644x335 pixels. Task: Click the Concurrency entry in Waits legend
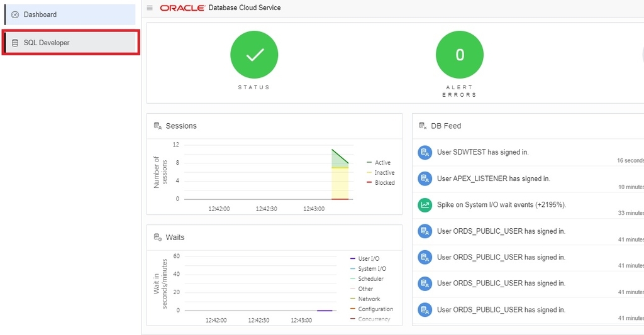370,319
